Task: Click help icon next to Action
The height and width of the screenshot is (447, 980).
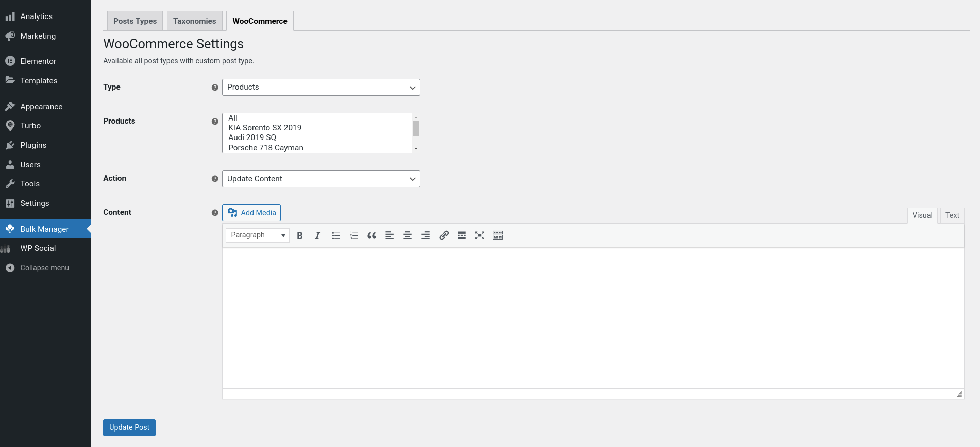Action: pos(215,179)
